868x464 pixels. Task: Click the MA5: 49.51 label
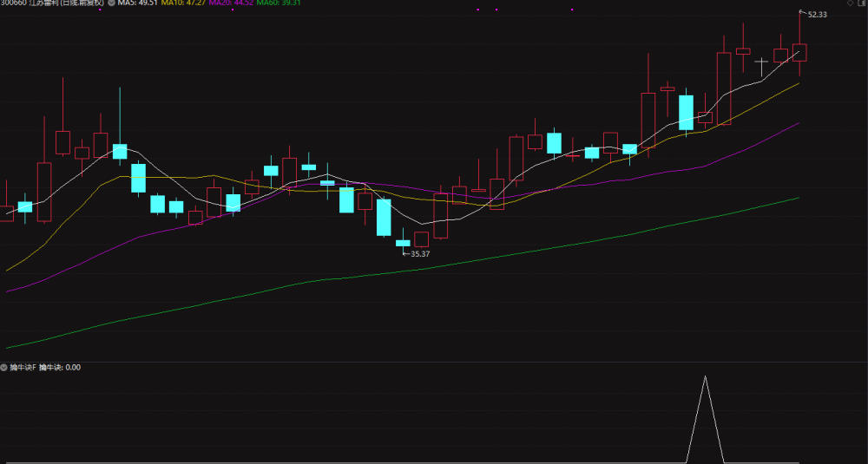pyautogui.click(x=137, y=3)
